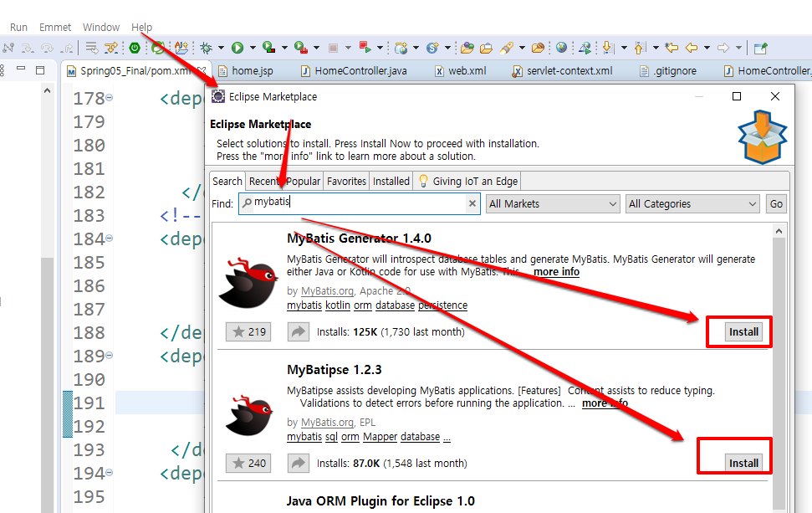Open the Run menu
Image resolution: width=812 pixels, height=513 pixels.
pyautogui.click(x=18, y=28)
